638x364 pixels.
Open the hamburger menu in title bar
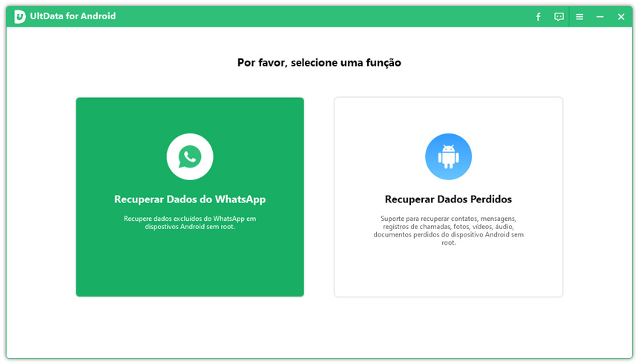(579, 16)
